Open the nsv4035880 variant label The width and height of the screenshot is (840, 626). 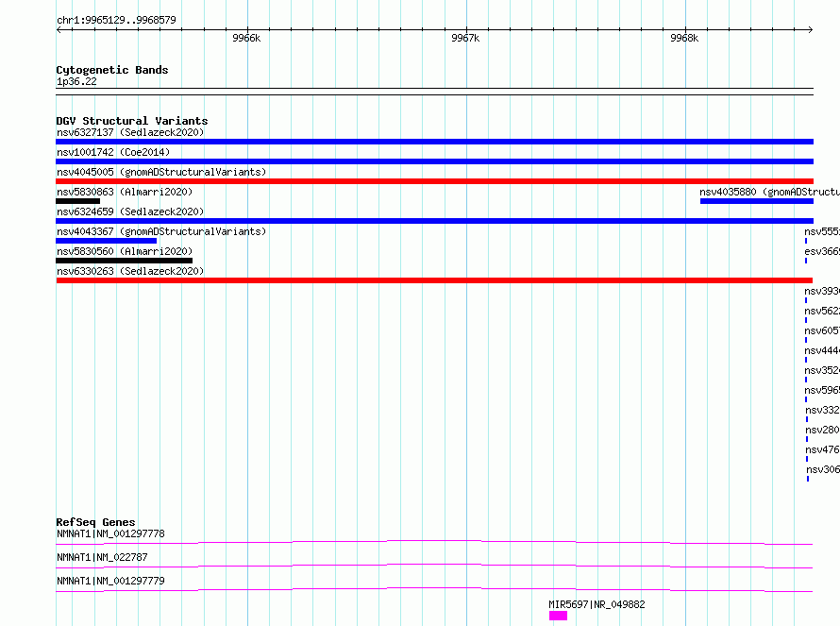click(769, 192)
